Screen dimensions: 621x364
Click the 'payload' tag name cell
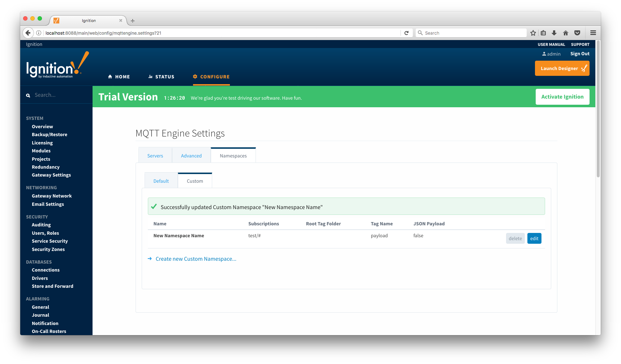point(379,236)
